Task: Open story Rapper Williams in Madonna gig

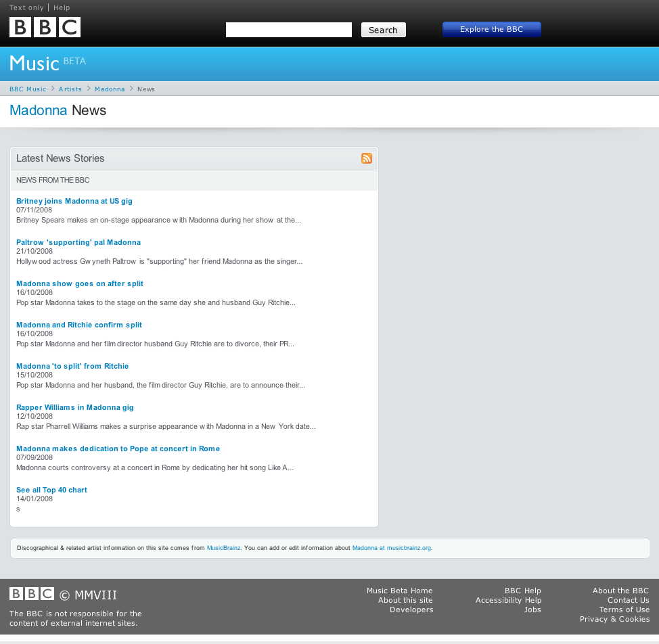Action: click(x=75, y=407)
